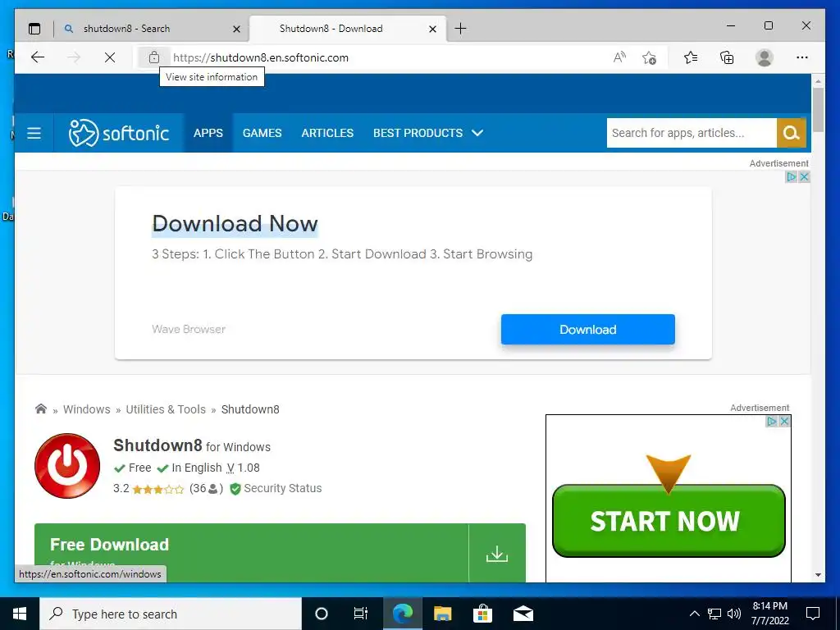Select the Shutdown8 - Download tab
Image resolution: width=840 pixels, height=630 pixels.
click(x=346, y=29)
